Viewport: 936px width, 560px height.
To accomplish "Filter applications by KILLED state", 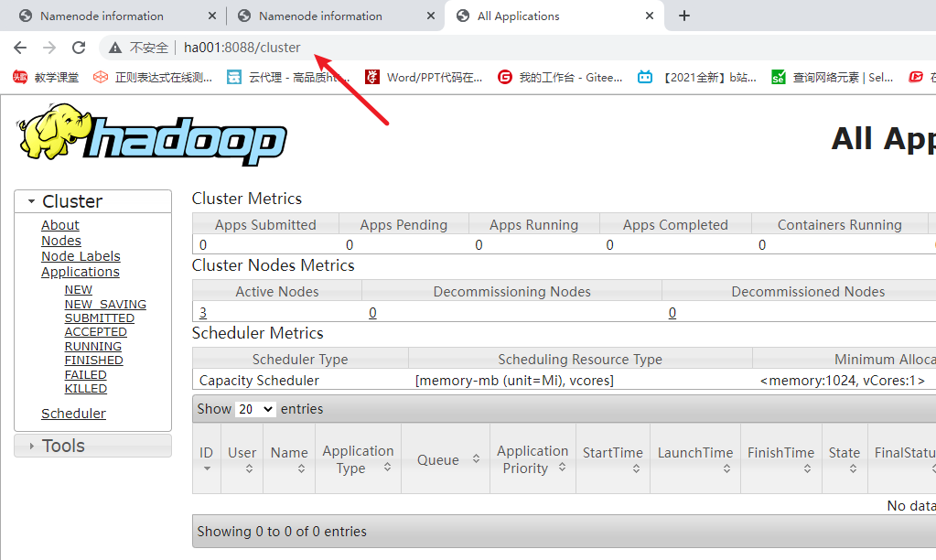I will coord(85,389).
